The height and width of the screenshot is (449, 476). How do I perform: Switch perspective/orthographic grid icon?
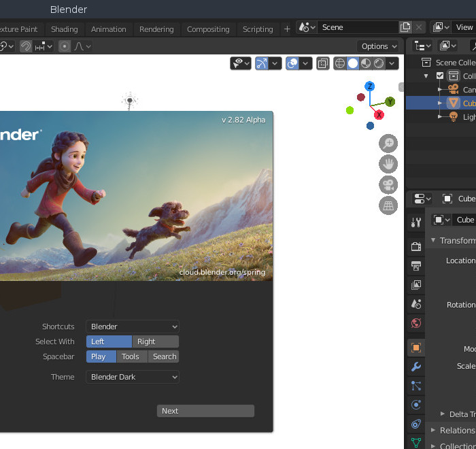[x=388, y=205]
